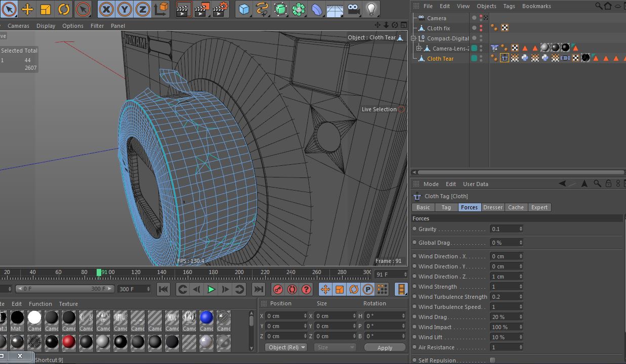
Task: Open the Bookmarks menu
Action: 536,6
